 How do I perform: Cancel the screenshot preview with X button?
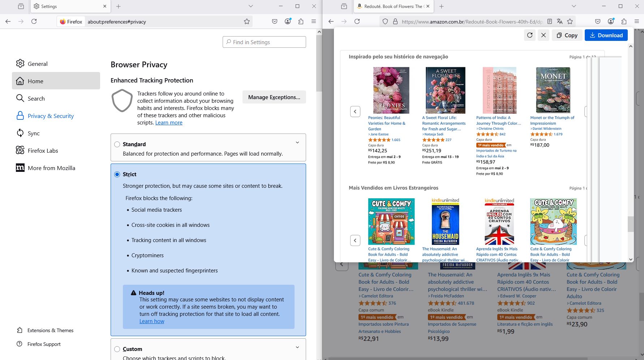[544, 35]
